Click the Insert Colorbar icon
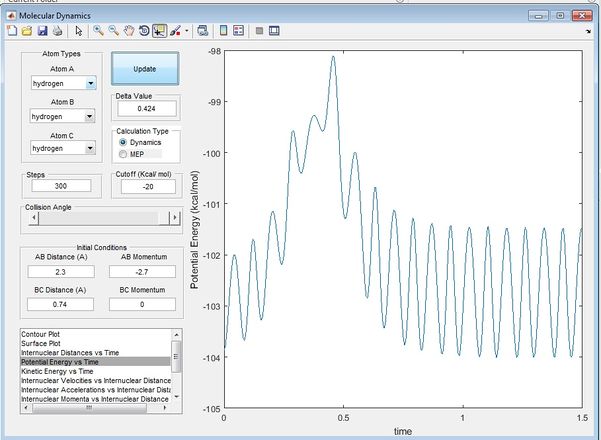Screen dimensions: 601x440 click(x=223, y=31)
